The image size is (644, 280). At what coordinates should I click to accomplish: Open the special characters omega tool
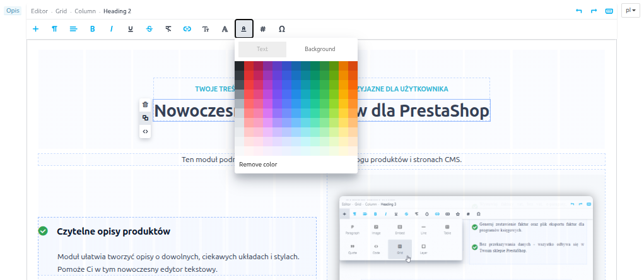click(281, 29)
